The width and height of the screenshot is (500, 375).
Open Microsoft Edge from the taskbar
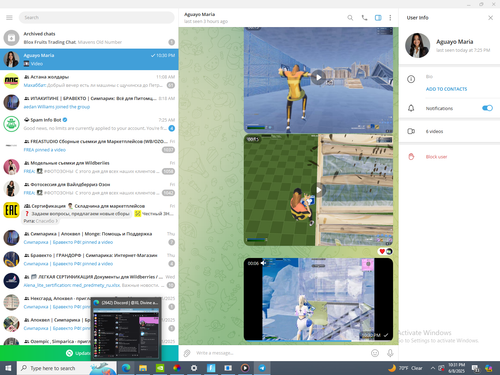click(x=126, y=368)
